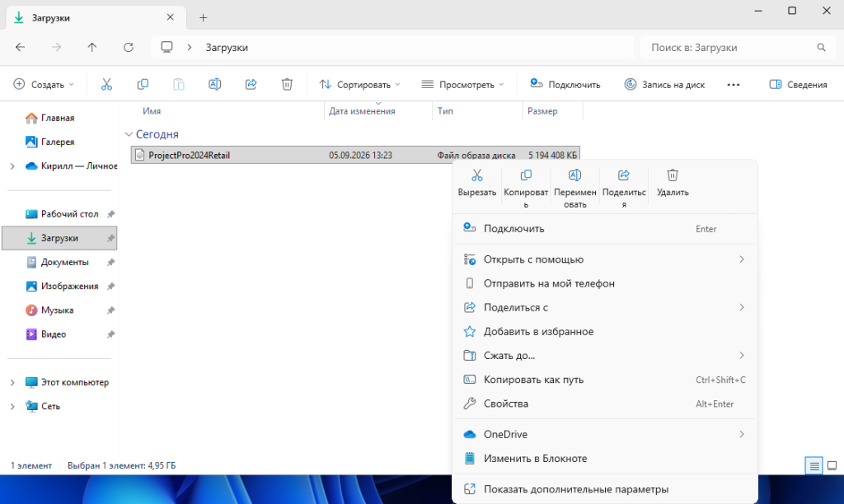Go back with the left arrow

pyautogui.click(x=21, y=47)
